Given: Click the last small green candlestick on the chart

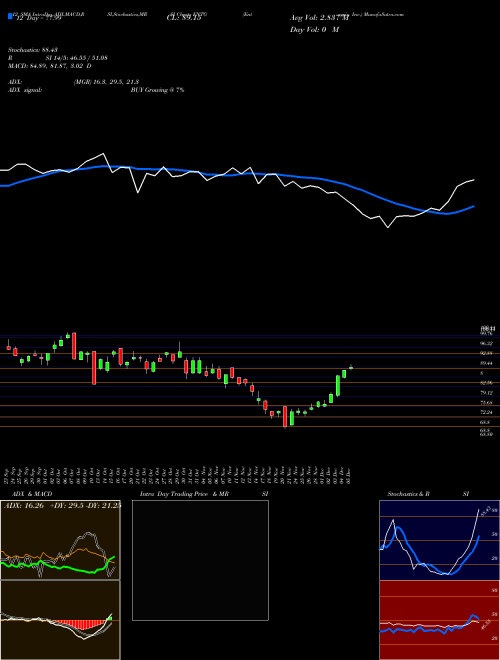Looking at the screenshot, I should [x=351, y=368].
